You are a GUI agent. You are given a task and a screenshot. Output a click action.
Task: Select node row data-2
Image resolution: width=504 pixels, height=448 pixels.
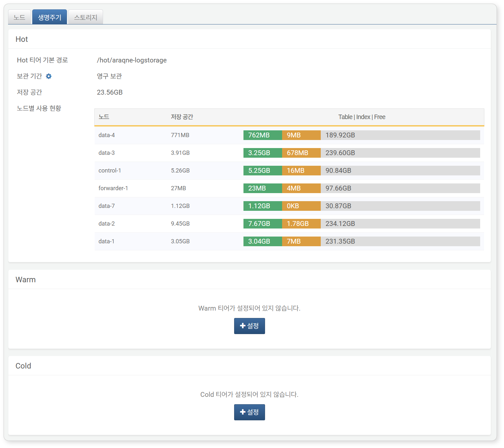click(x=289, y=224)
